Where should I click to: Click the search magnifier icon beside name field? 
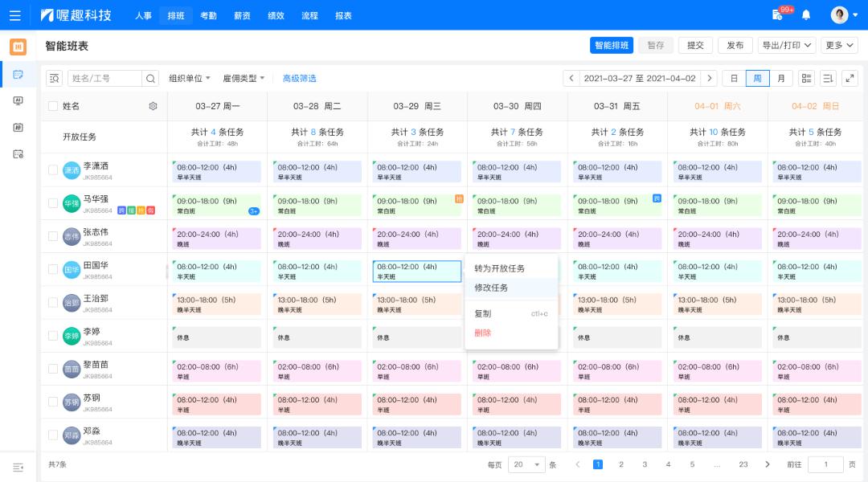[x=150, y=79]
